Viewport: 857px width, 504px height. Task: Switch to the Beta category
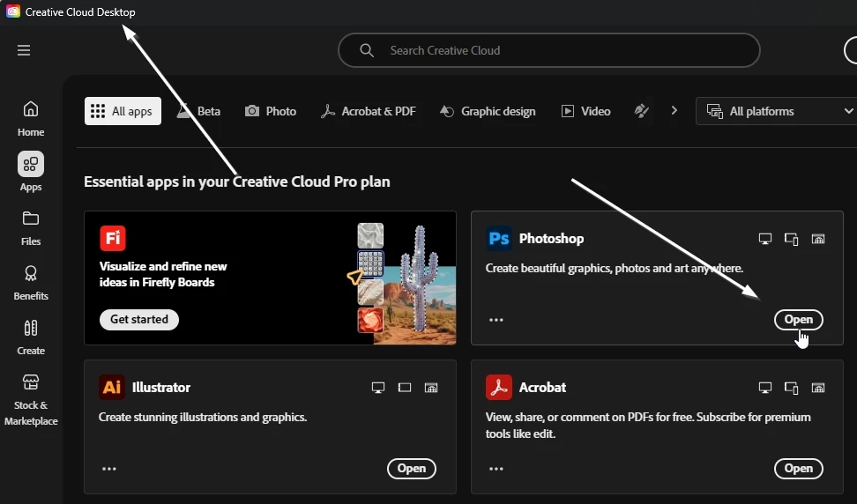click(x=198, y=111)
